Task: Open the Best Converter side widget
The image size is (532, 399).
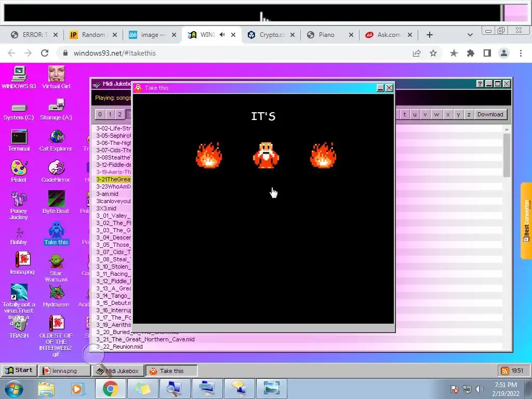Action: click(526, 220)
